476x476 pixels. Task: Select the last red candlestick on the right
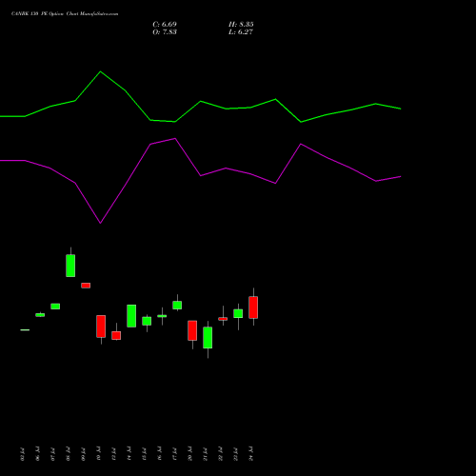pos(253,307)
